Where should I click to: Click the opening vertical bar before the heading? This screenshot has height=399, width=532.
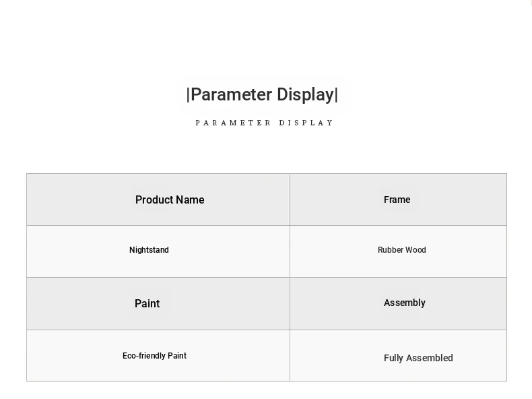click(188, 95)
